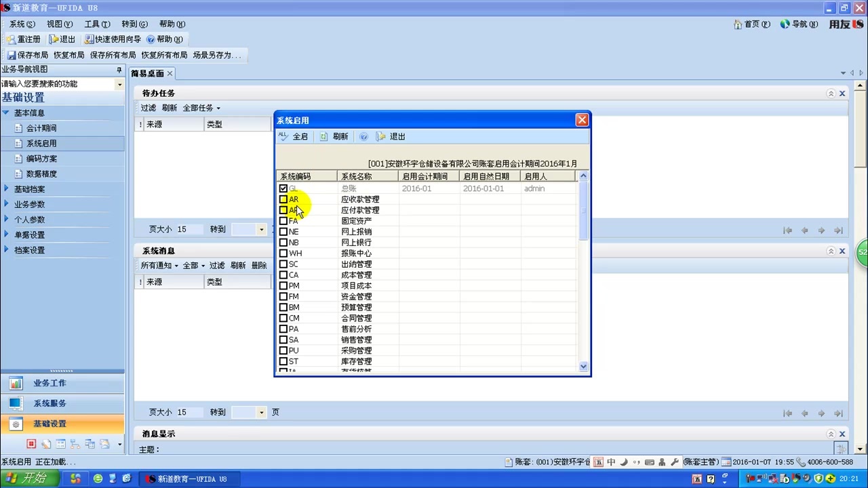Open the 转到(G) menu

(134, 24)
